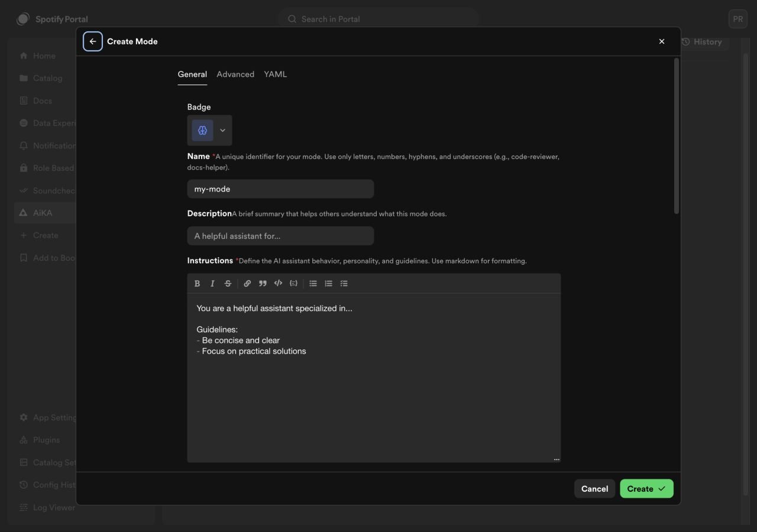Image resolution: width=757 pixels, height=532 pixels.
Task: Open the Badge dropdown chevron
Action: pos(222,130)
